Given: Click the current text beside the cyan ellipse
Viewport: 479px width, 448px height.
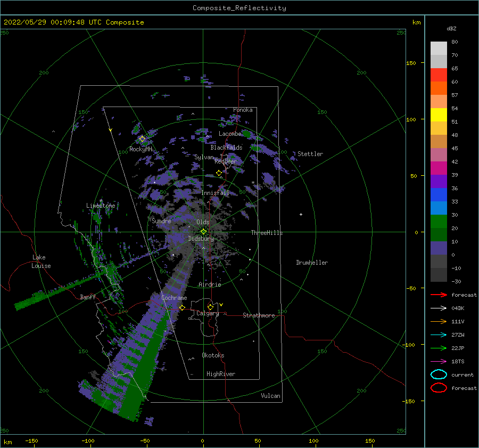Looking at the screenshot, I should (463, 374).
